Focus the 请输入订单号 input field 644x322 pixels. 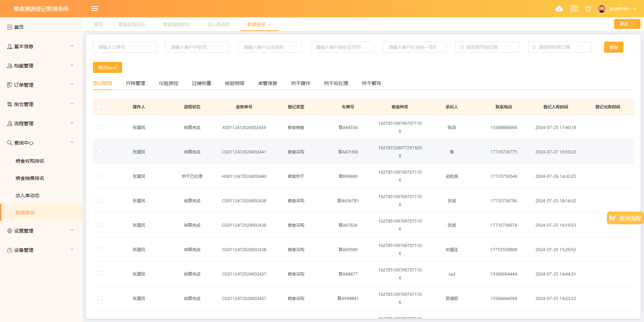[x=125, y=47]
